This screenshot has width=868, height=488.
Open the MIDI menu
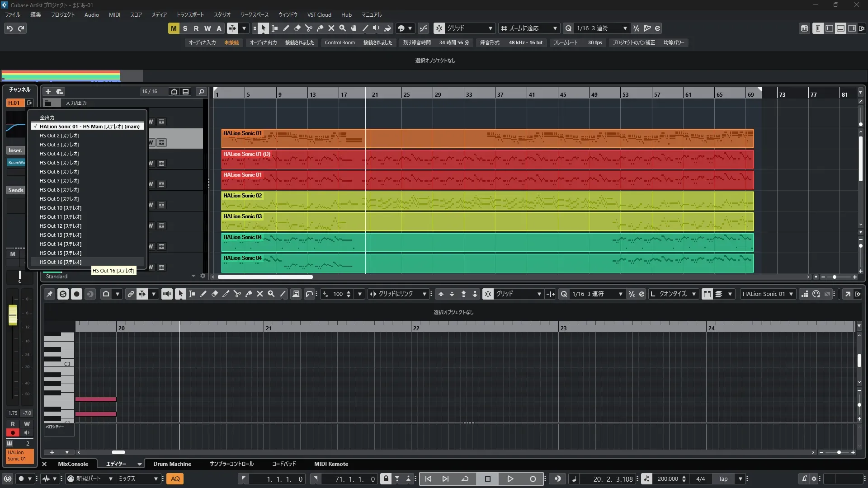coord(114,15)
